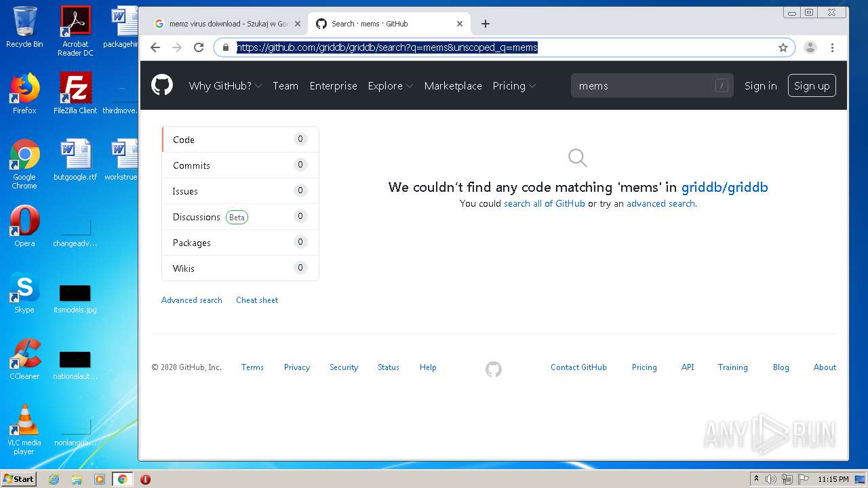868x488 pixels.
Task: Open the footer Security link
Action: tap(344, 367)
